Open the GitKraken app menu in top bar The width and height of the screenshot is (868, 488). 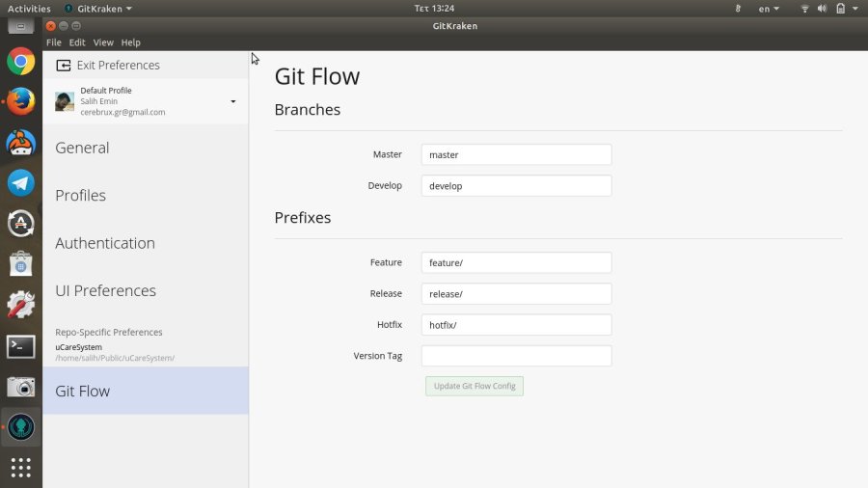(98, 9)
